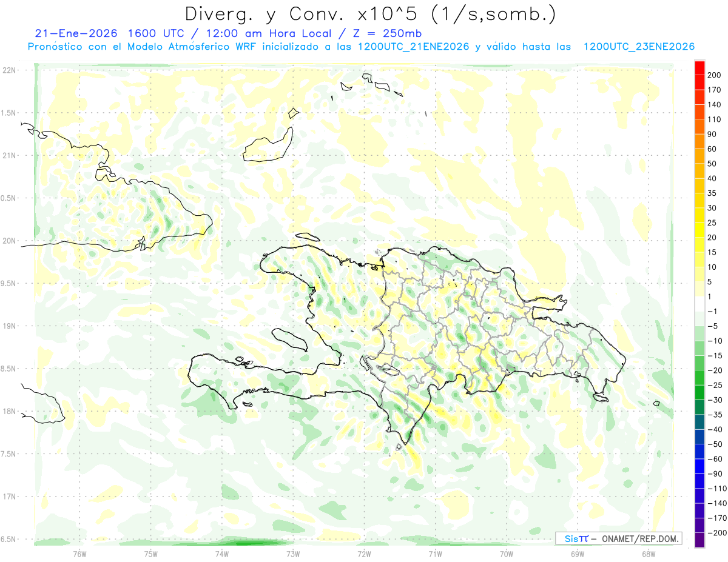Viewport: 728px width, 562px height.
Task: Click the '22N' latitude label
Action: (x=8, y=70)
